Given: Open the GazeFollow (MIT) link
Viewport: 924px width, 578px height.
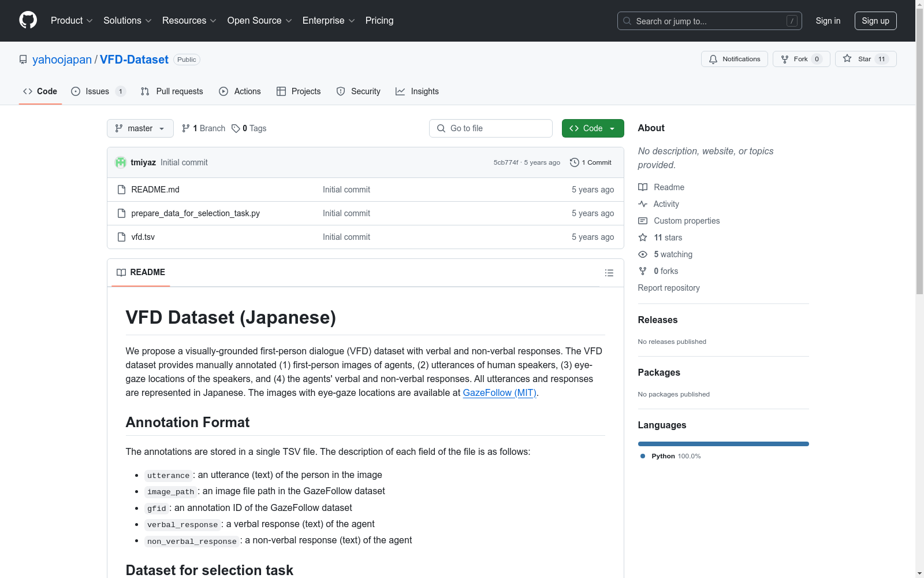Looking at the screenshot, I should click(x=500, y=392).
